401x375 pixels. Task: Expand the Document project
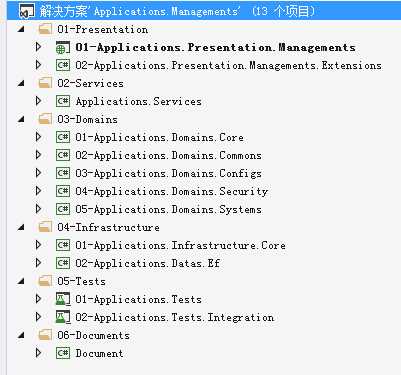coord(39,353)
